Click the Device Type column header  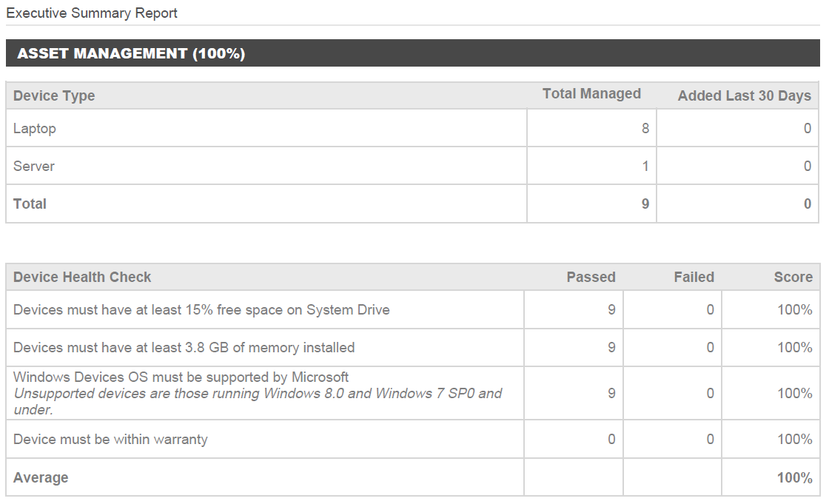pos(54,95)
